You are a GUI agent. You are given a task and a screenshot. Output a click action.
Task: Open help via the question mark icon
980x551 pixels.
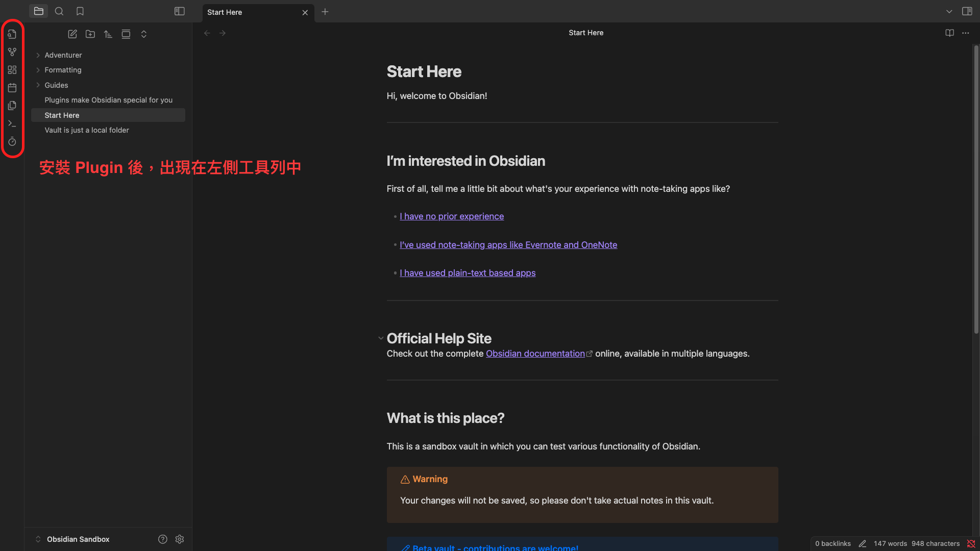[163, 539]
